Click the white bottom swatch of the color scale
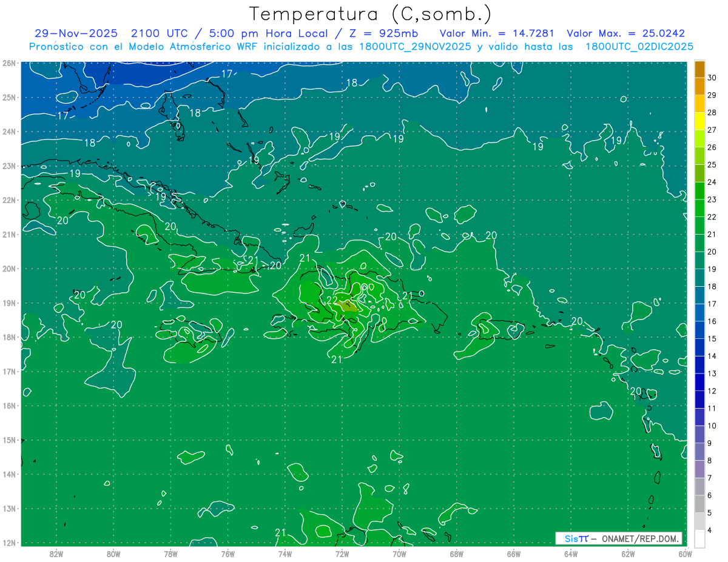Viewport: 728px width, 562px height. click(699, 538)
